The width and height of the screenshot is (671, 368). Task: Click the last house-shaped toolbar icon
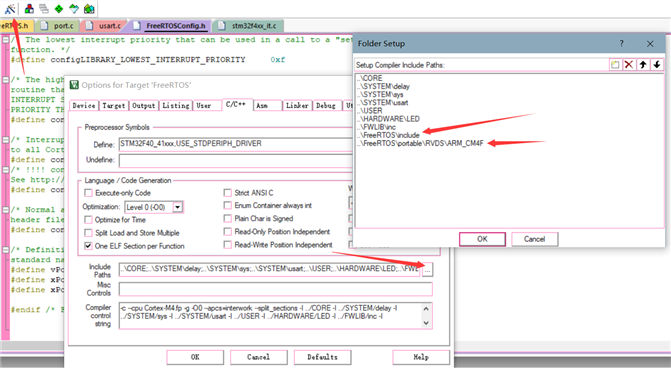click(89, 9)
